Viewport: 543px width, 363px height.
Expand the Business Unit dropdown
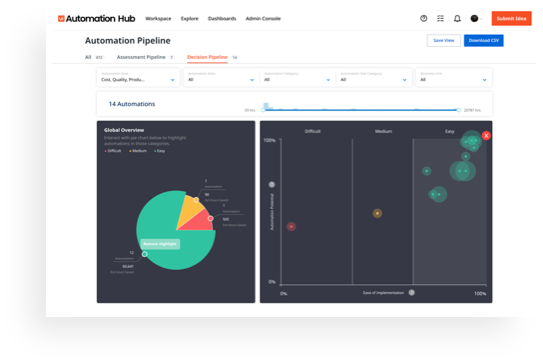(453, 77)
